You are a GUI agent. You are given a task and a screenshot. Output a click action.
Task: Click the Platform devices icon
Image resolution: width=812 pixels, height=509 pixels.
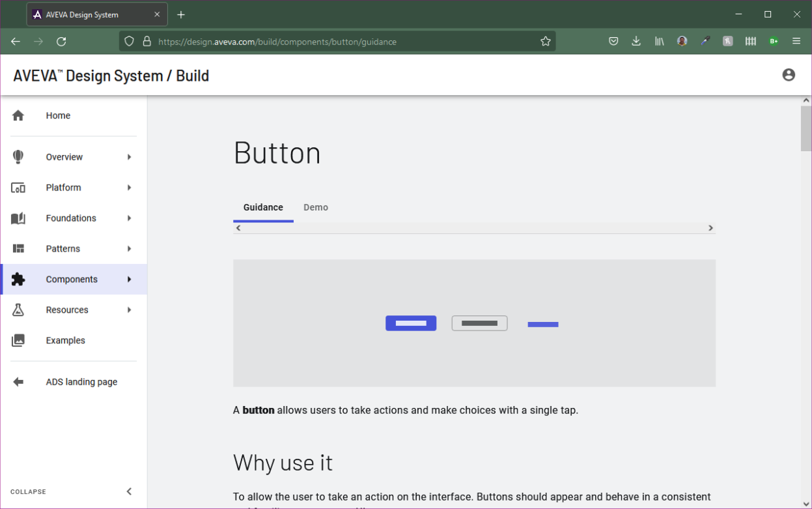(x=18, y=188)
